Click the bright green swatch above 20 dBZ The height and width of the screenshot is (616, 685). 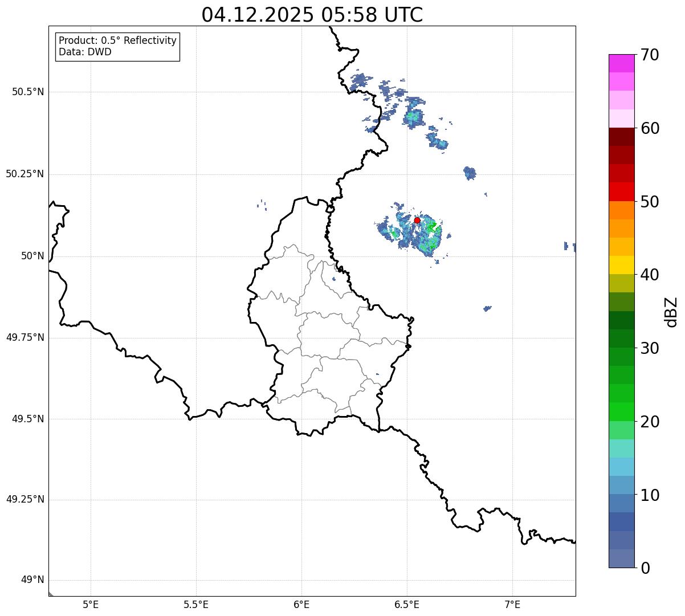click(621, 411)
